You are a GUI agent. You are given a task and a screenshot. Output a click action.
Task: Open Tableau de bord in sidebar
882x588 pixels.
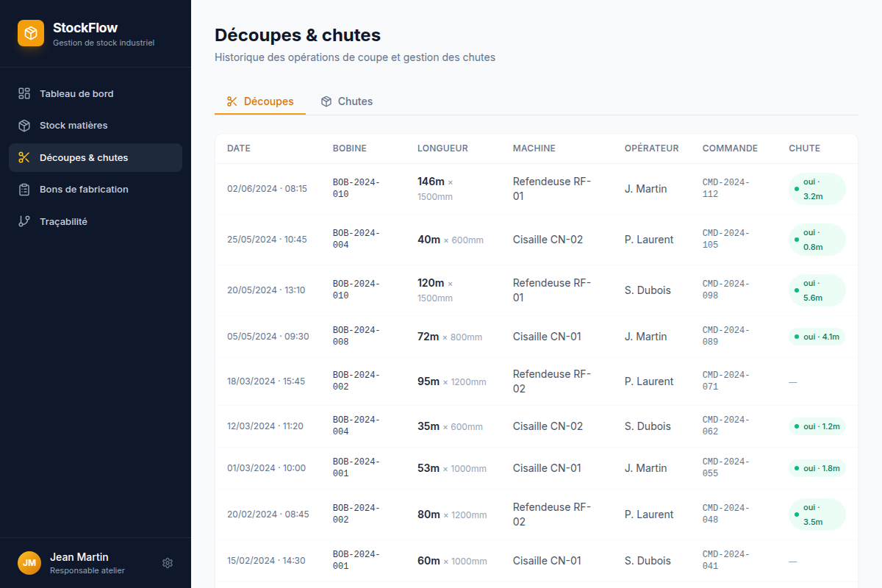coord(96,93)
